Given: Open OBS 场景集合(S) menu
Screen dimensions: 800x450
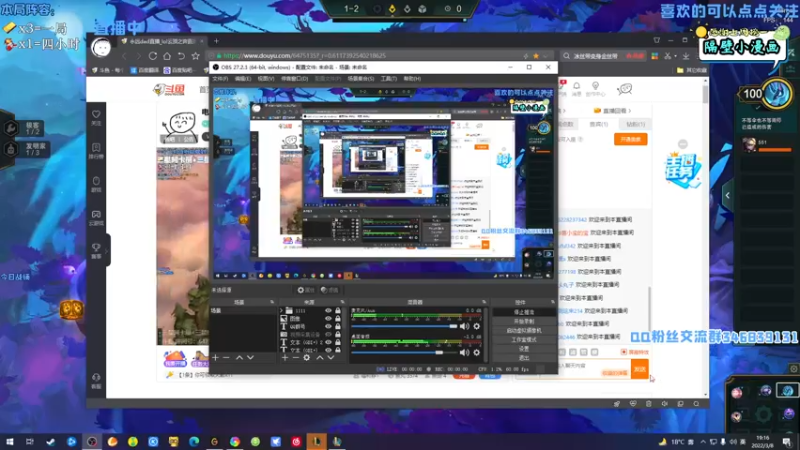Looking at the screenshot, I should [361, 79].
